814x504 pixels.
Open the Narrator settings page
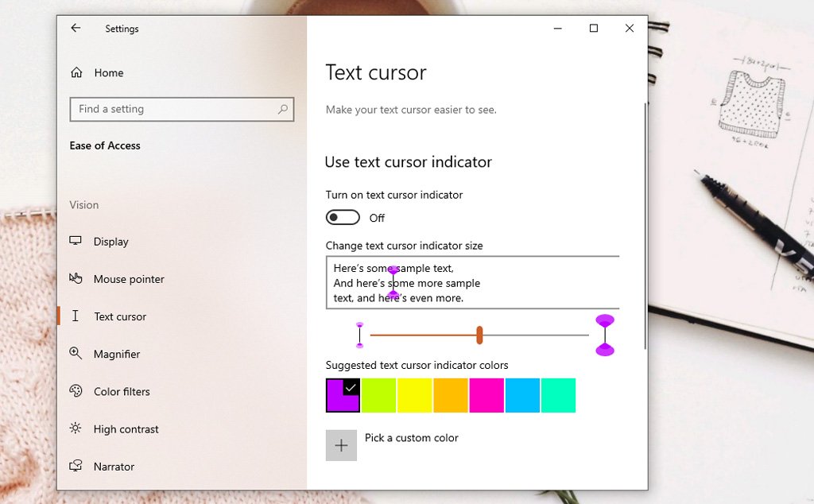click(x=114, y=467)
